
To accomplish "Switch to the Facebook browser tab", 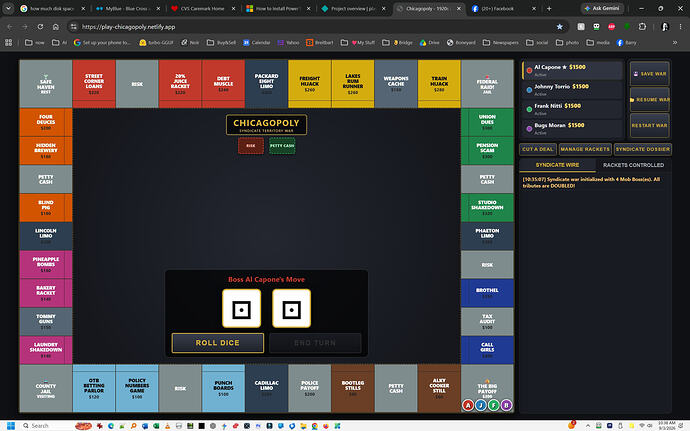I will pos(503,8).
